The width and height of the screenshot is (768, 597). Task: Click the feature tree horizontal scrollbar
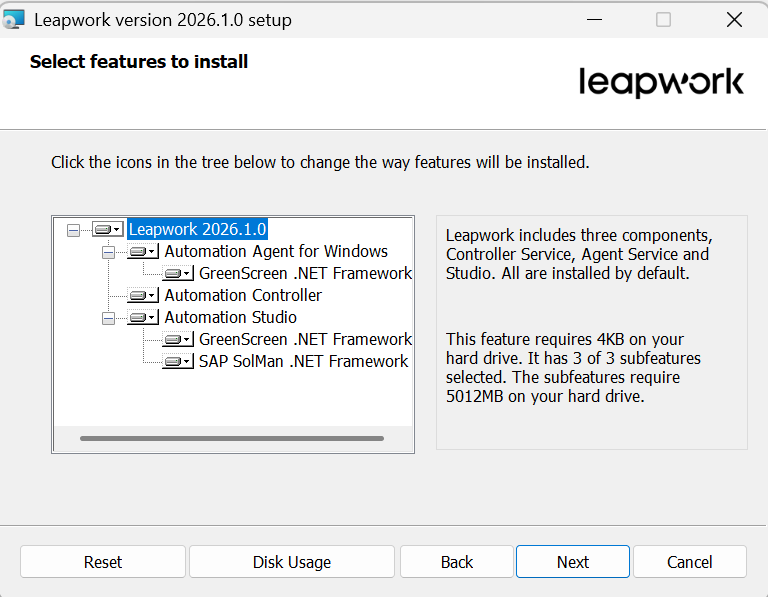232,438
